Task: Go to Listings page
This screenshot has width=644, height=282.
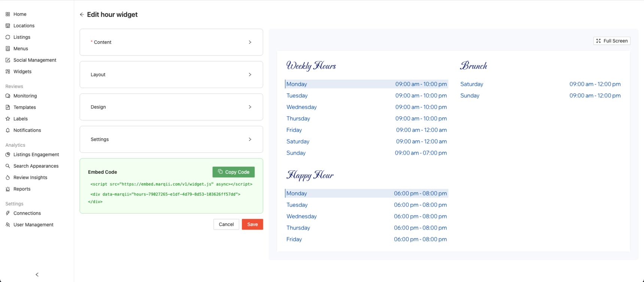Action: (22, 37)
